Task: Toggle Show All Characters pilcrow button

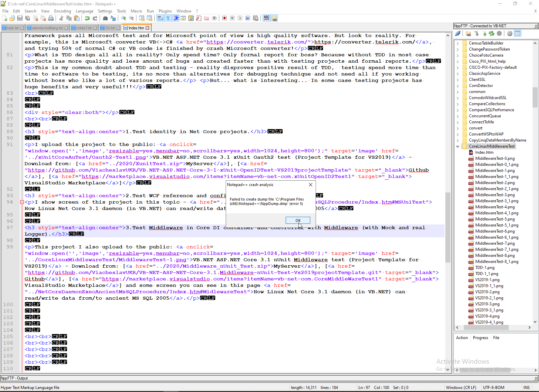Action: (168, 18)
